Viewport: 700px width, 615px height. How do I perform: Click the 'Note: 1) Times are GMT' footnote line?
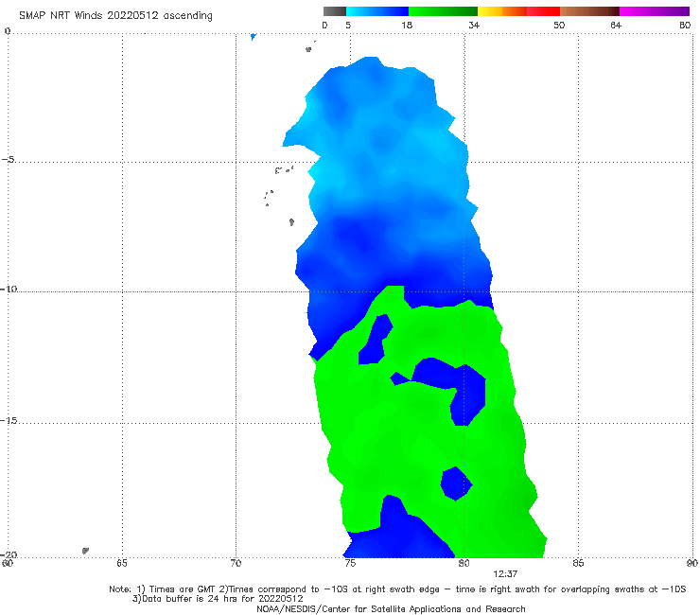point(397,589)
